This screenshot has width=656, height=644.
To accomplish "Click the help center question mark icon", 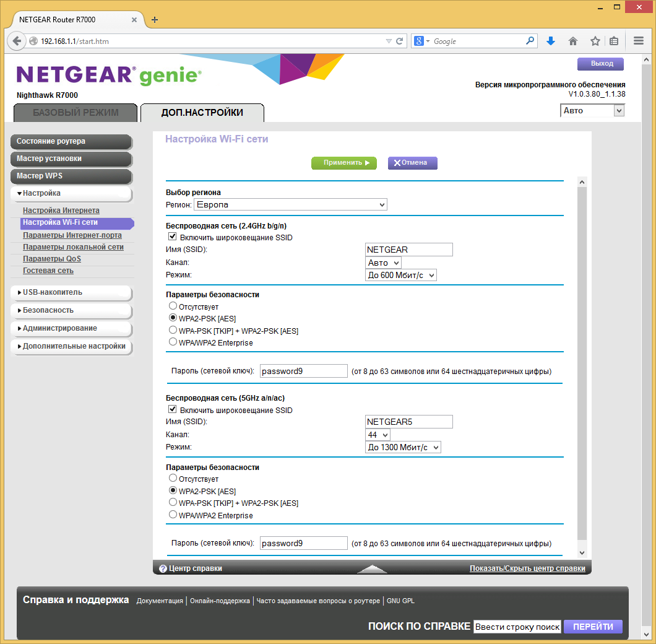I will (163, 568).
